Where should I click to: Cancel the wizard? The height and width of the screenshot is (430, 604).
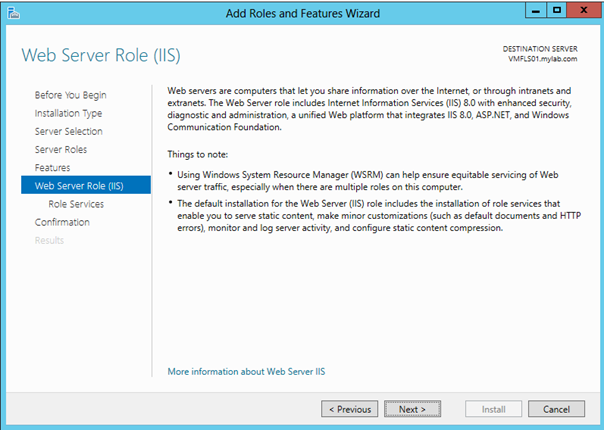pos(556,409)
